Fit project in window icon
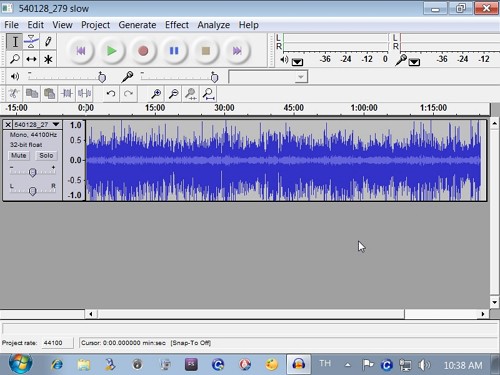Image resolution: width=500 pixels, height=375 pixels. point(209,94)
